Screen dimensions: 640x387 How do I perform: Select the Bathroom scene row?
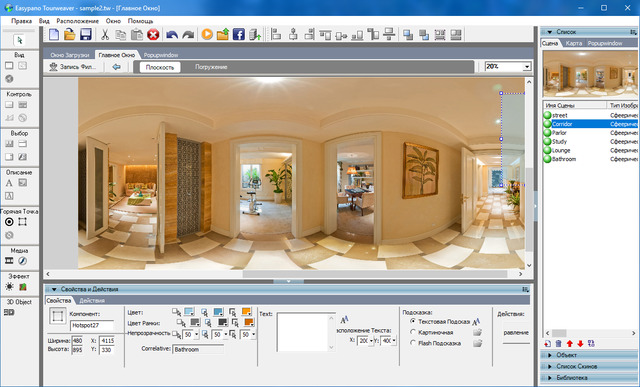click(590, 159)
